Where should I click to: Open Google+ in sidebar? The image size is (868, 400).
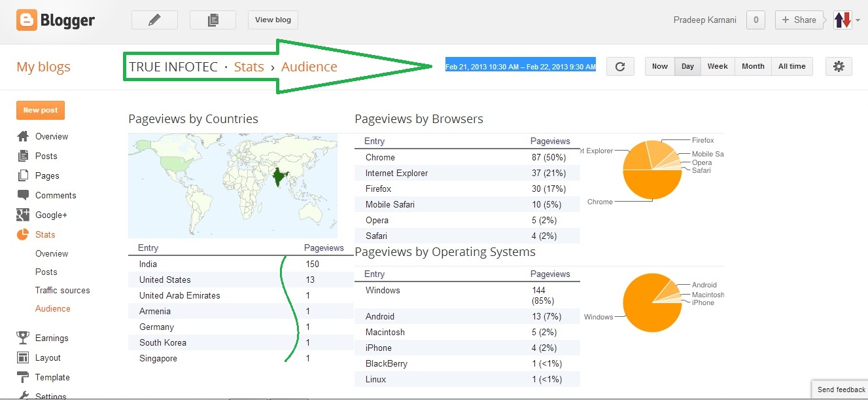tap(52, 215)
